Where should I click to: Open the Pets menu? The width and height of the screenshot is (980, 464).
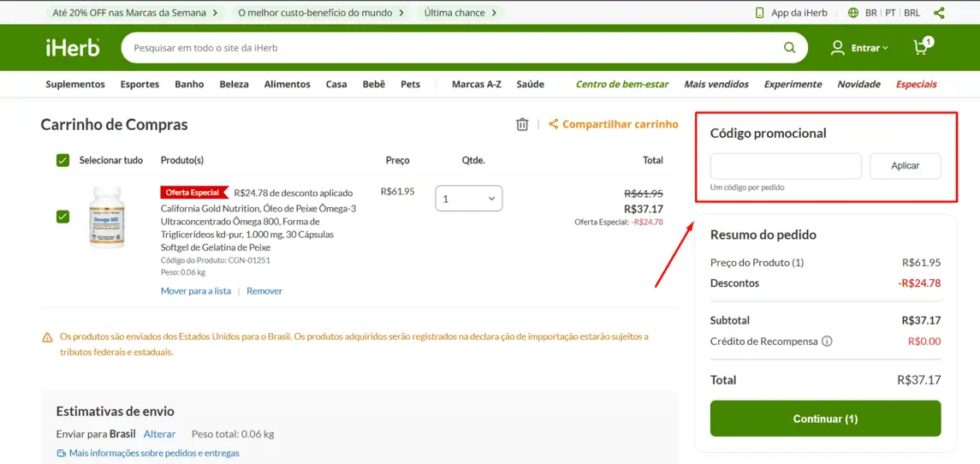(410, 85)
